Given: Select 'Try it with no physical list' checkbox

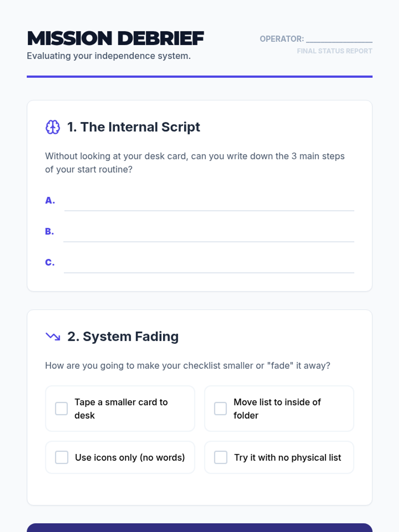Looking at the screenshot, I should click(220, 458).
